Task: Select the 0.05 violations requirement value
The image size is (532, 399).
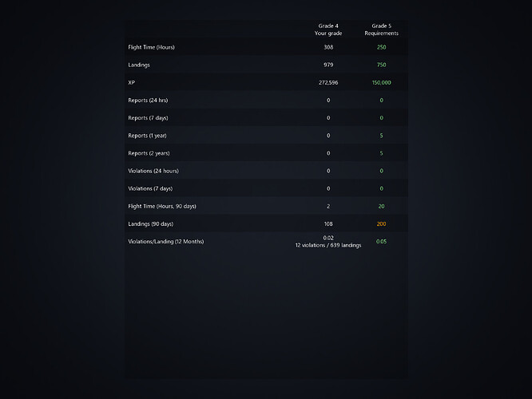Action: click(381, 241)
